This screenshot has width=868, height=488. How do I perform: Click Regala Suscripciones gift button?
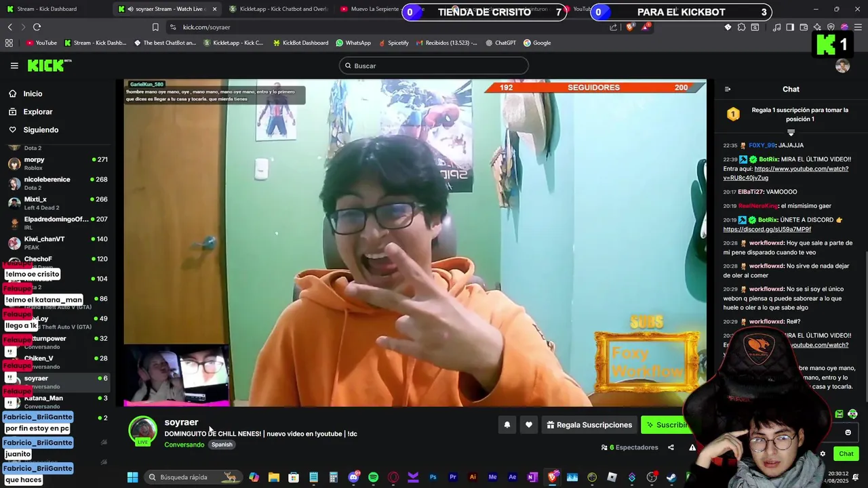coord(589,425)
